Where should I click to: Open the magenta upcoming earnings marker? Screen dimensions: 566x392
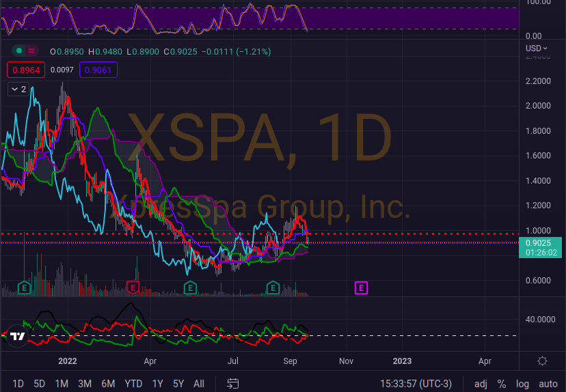pyautogui.click(x=361, y=288)
